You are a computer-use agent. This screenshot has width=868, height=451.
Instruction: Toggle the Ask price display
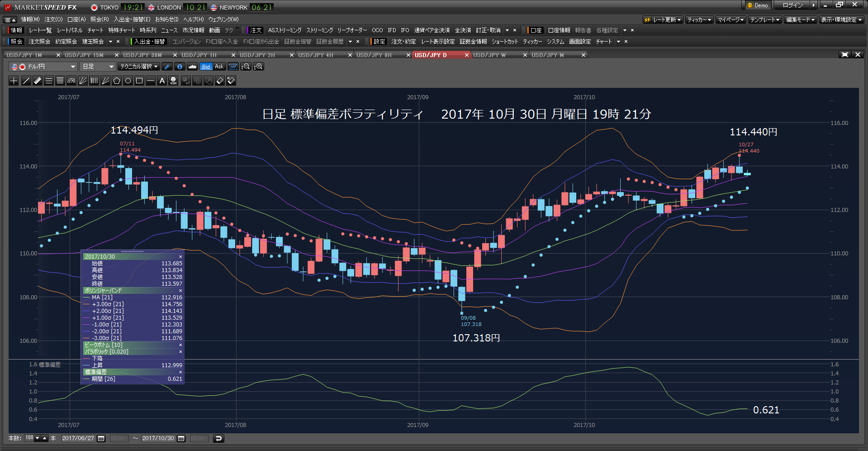(x=219, y=67)
